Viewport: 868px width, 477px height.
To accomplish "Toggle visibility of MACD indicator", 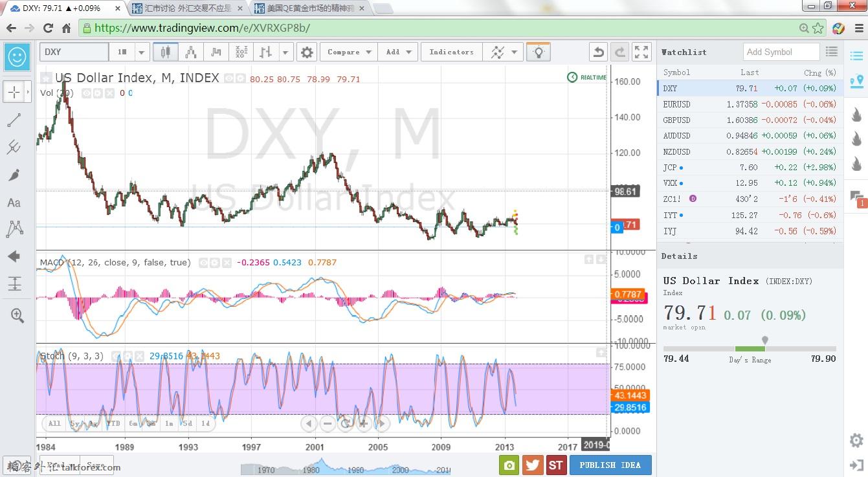I will [203, 263].
